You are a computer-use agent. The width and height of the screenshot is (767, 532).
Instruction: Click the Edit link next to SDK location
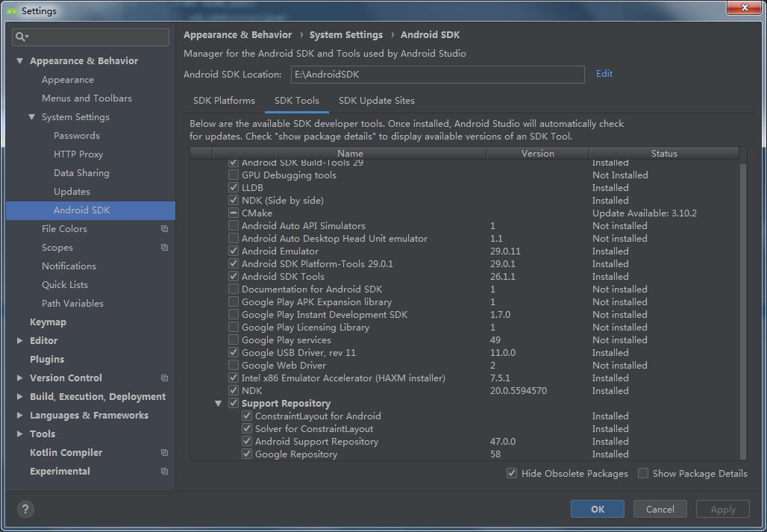point(604,75)
